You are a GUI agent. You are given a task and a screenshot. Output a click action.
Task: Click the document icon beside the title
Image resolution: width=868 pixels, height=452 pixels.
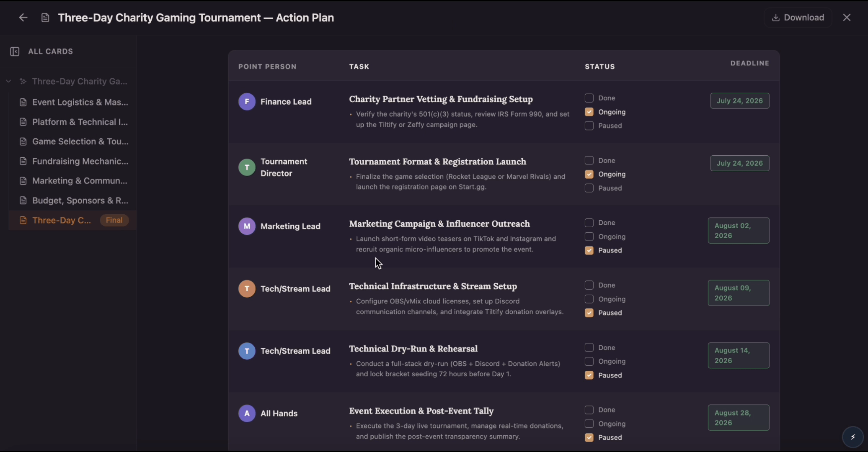click(45, 18)
